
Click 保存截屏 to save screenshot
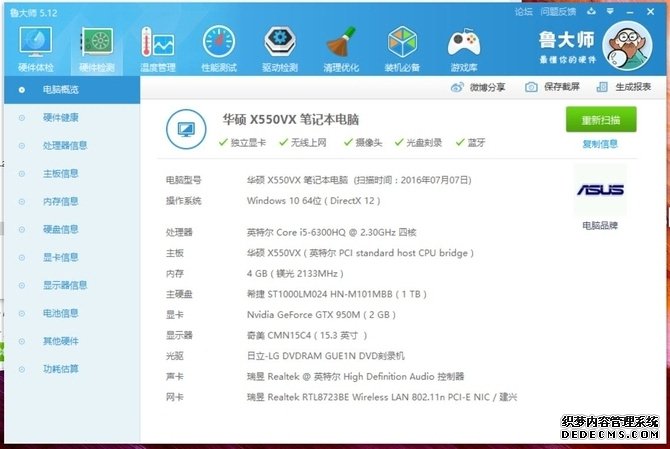coord(553,87)
